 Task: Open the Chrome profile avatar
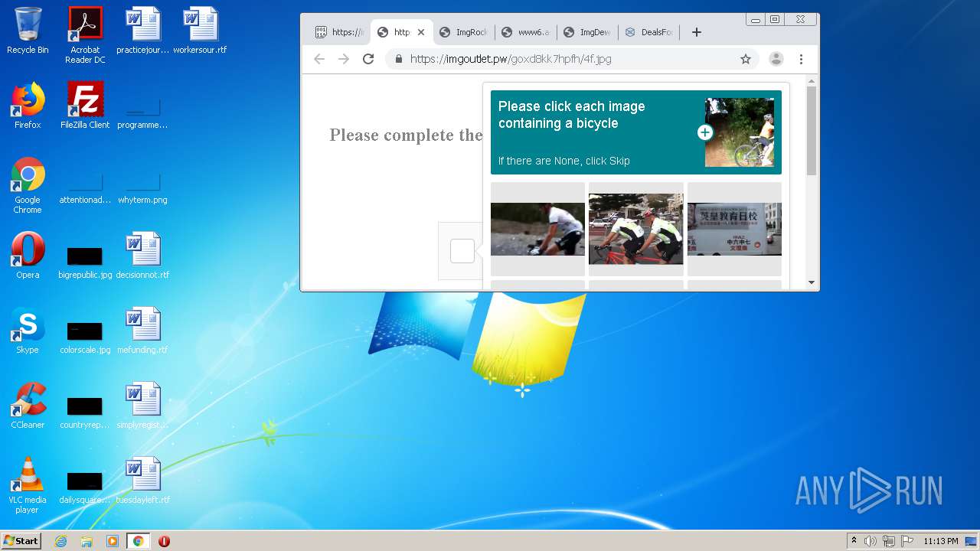coord(776,59)
